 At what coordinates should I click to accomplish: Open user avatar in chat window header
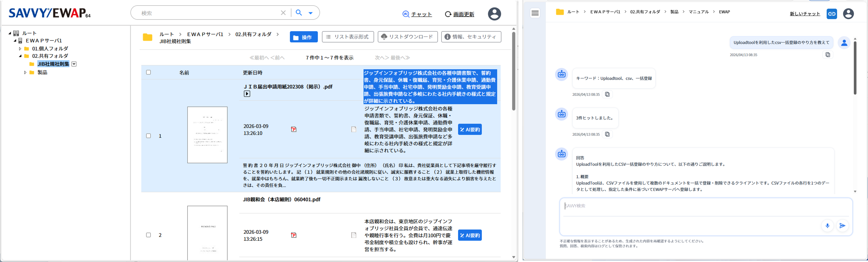pos(848,14)
